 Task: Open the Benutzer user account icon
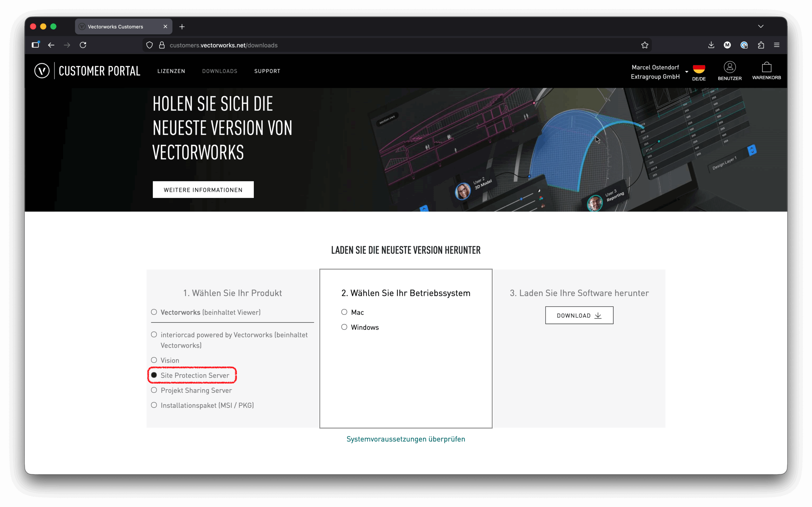[x=730, y=68]
